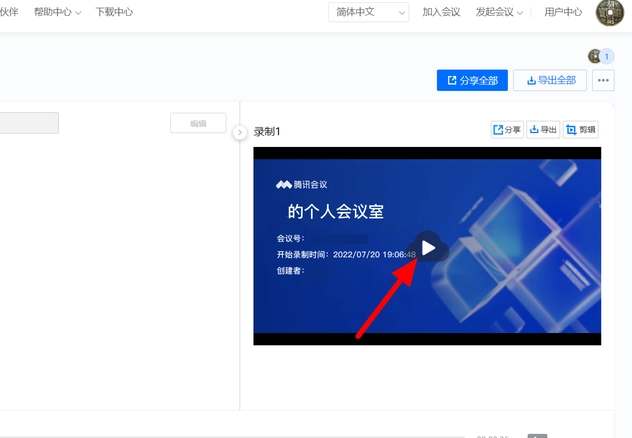
Task: Click the 加入会议 link
Action: pyautogui.click(x=442, y=12)
